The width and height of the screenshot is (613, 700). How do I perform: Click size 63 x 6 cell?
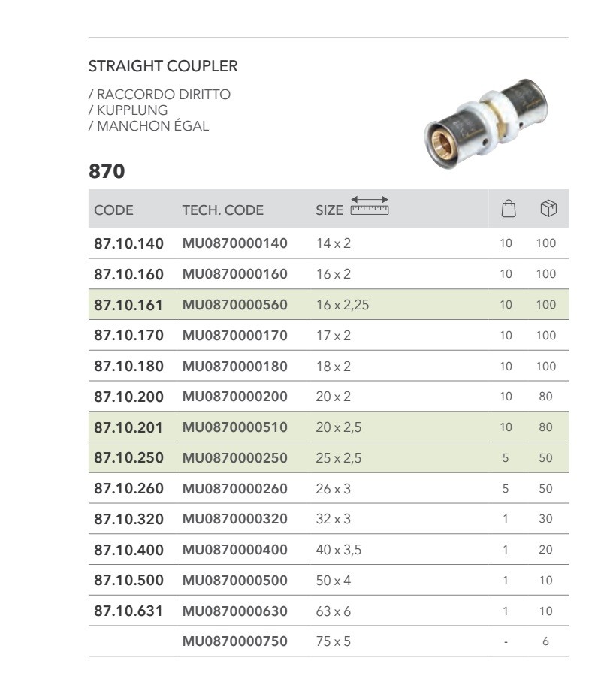(x=333, y=611)
